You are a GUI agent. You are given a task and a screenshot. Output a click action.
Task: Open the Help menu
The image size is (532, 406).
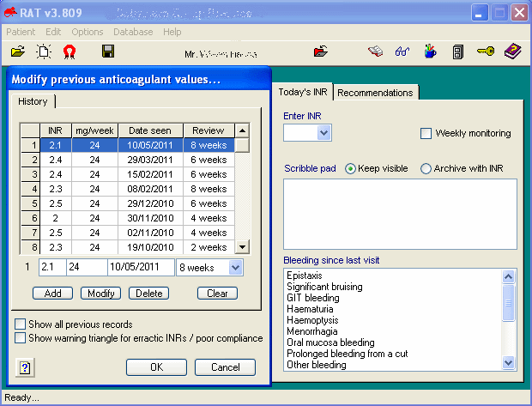(172, 32)
